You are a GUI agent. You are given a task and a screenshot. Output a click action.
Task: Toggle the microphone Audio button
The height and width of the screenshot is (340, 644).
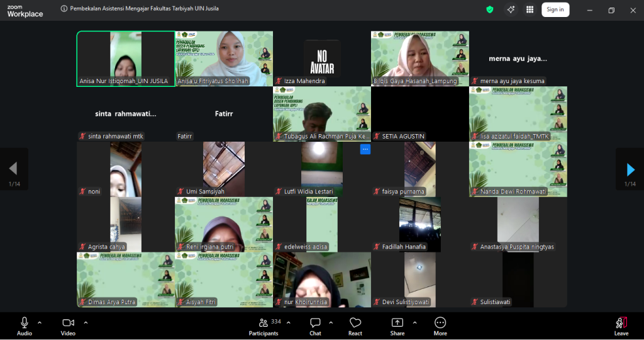[x=25, y=323]
